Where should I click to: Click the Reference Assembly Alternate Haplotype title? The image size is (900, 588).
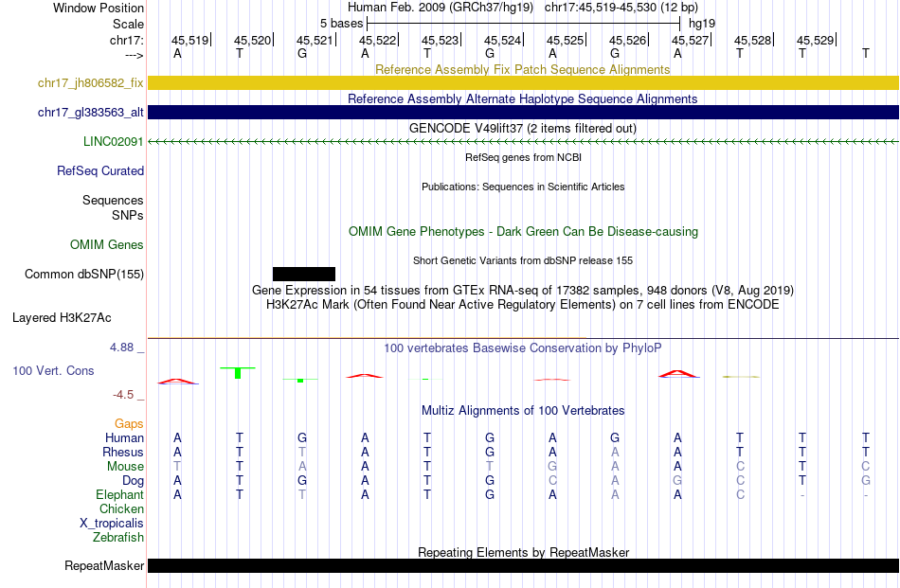523,98
